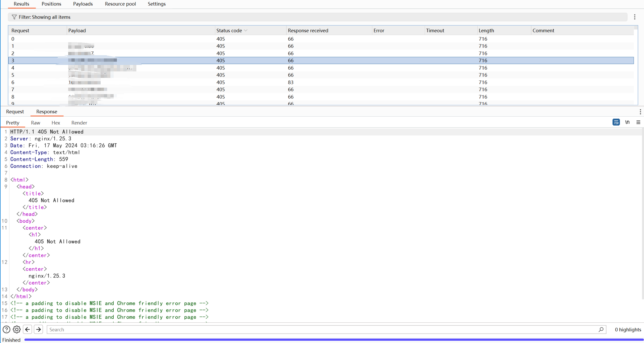Sort by the Request column header
This screenshot has height=343, width=644.
37,31
